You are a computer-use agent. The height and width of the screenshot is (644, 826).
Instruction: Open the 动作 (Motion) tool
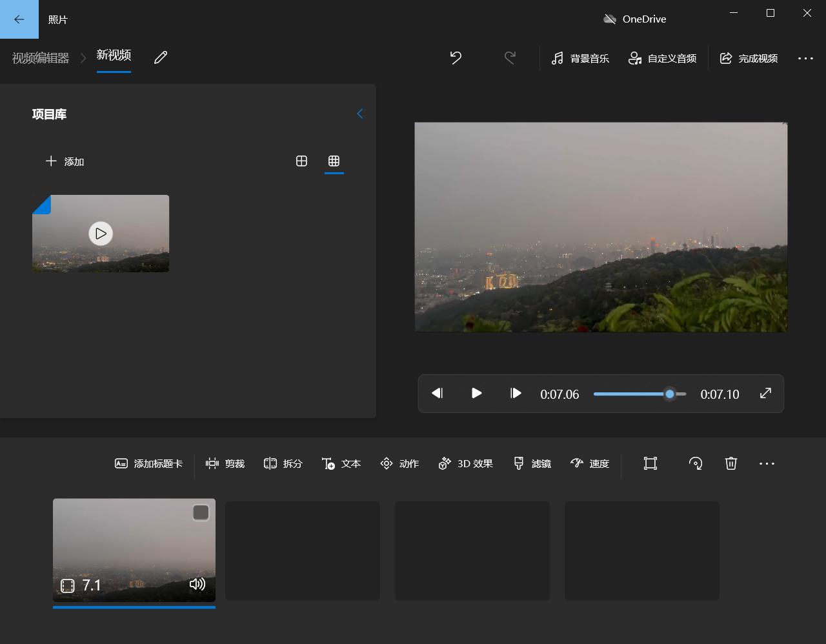399,463
